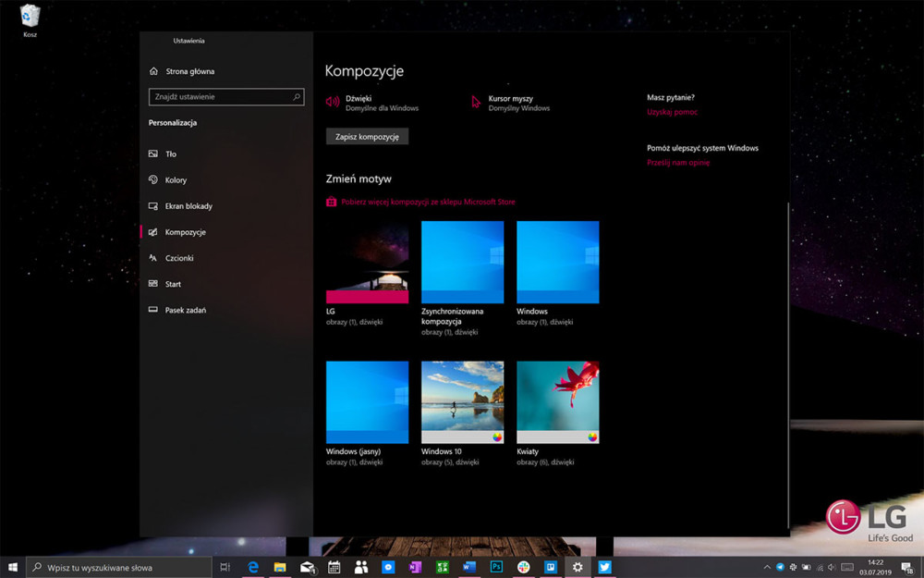Viewport: 924px width, 578px height.
Task: Open Twitter from the taskbar
Action: pyautogui.click(x=604, y=568)
